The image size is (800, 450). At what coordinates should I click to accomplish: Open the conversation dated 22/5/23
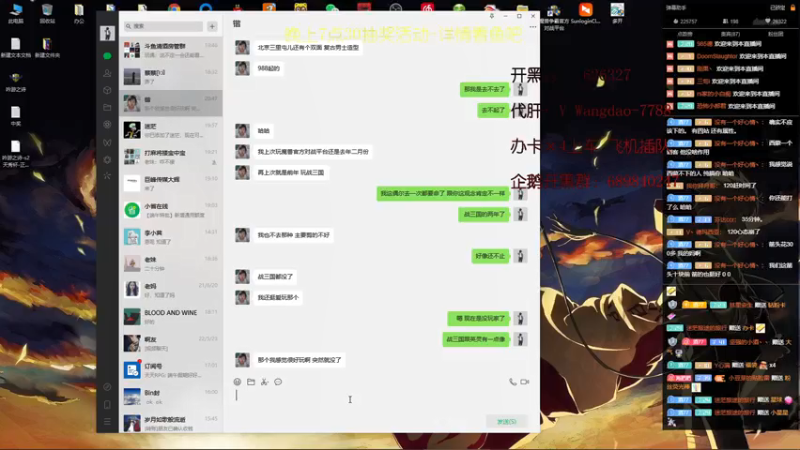click(x=170, y=343)
